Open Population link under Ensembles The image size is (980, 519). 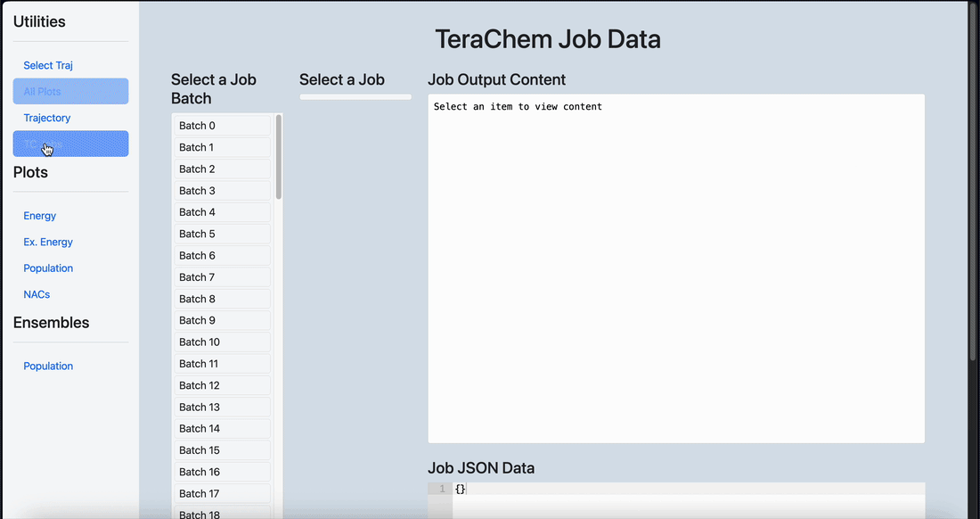click(x=48, y=366)
